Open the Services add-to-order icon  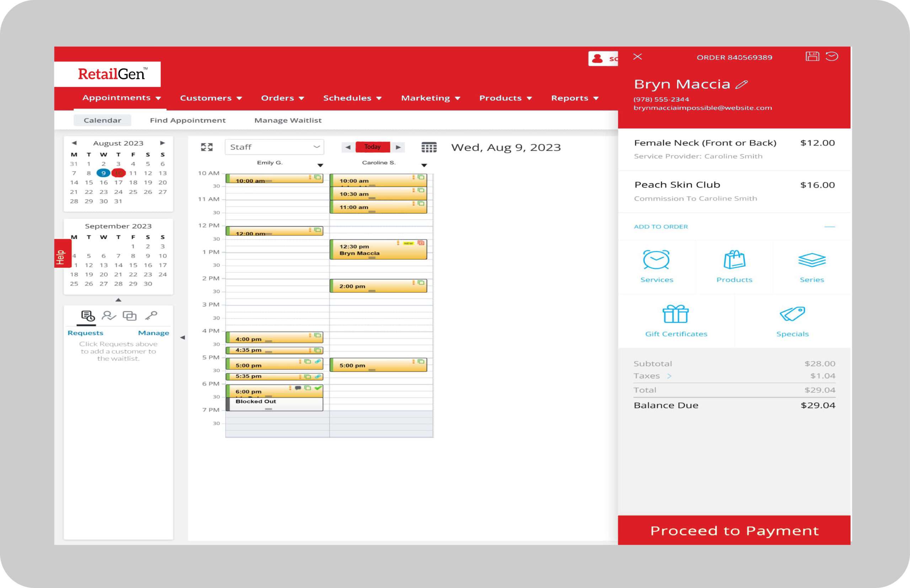point(656,260)
